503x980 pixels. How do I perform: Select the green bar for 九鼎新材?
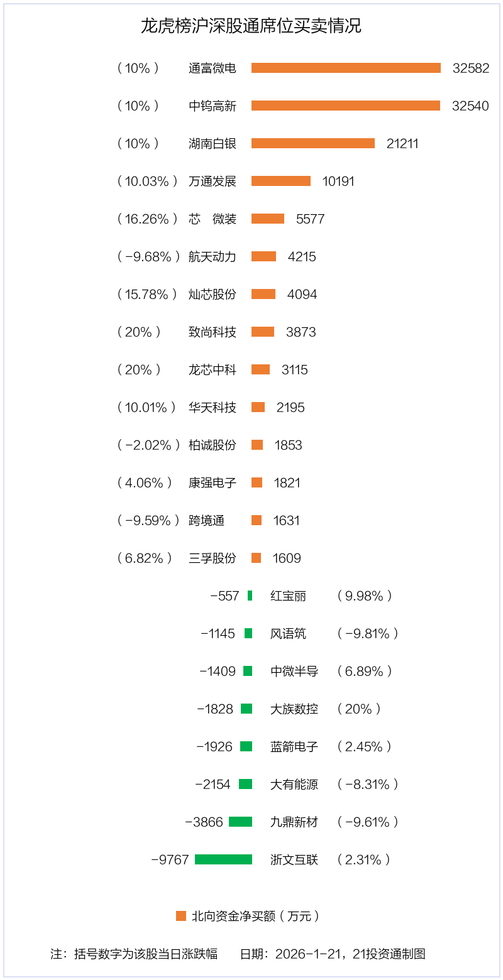[x=240, y=822]
